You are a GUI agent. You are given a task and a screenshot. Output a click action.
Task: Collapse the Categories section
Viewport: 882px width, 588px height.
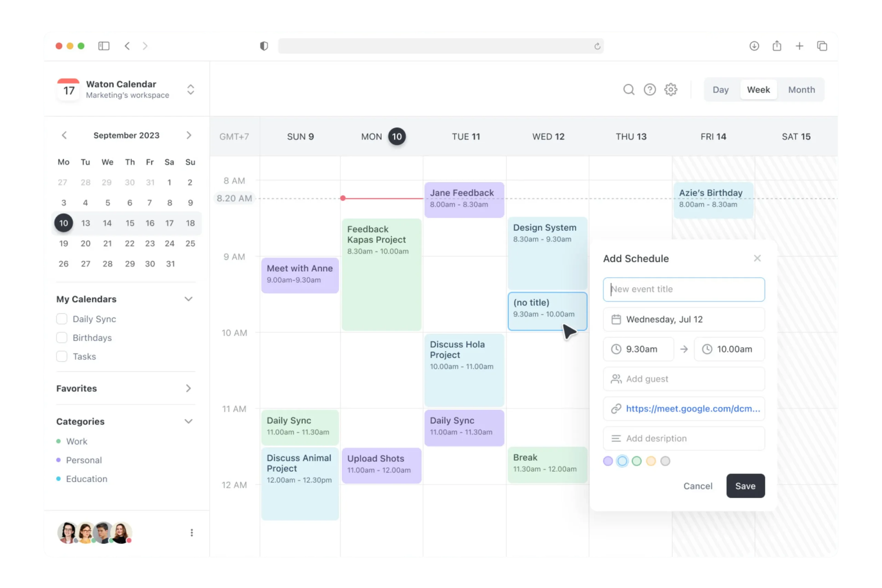pos(188,421)
